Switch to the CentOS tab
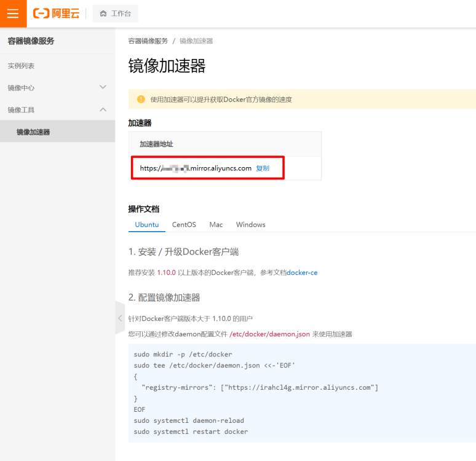This screenshot has width=476, height=461. [x=184, y=224]
